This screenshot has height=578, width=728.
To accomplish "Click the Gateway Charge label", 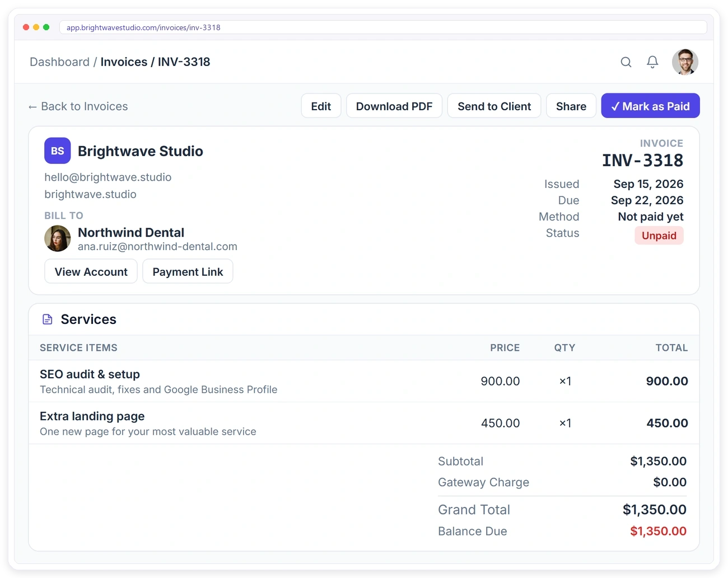I will point(484,482).
